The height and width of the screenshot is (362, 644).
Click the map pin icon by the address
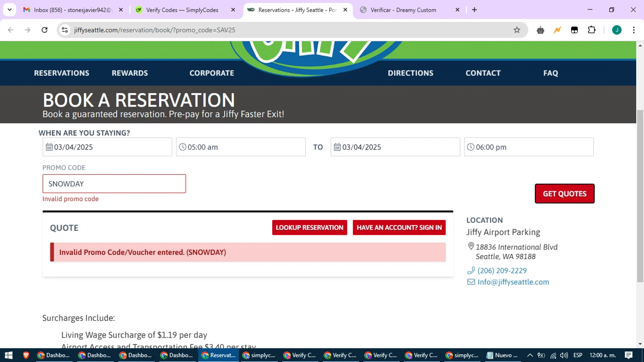click(471, 246)
